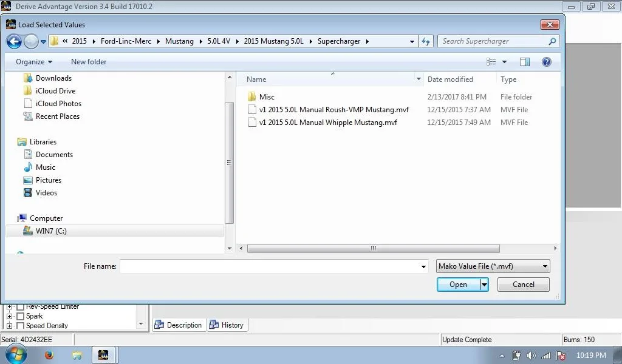
Task: Click the Open button
Action: pyautogui.click(x=458, y=285)
